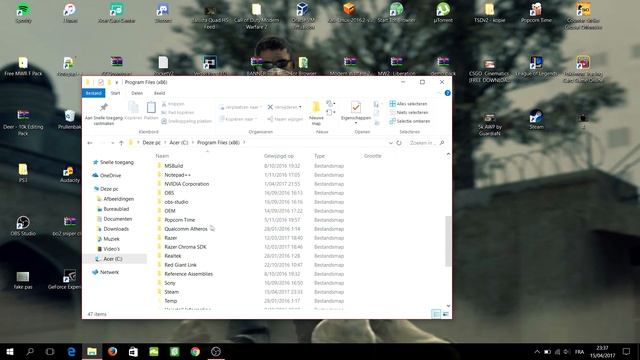Open the address bar history dropdown
The width and height of the screenshot is (640, 360).
[x=391, y=143]
